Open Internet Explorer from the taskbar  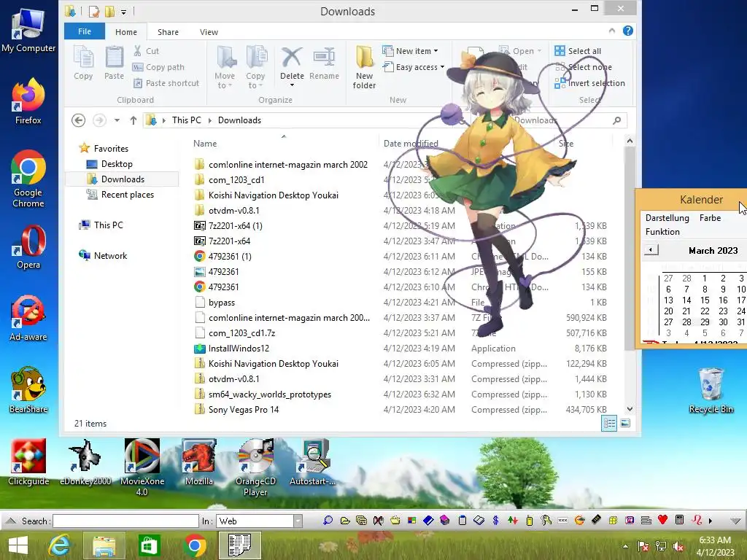tap(59, 545)
